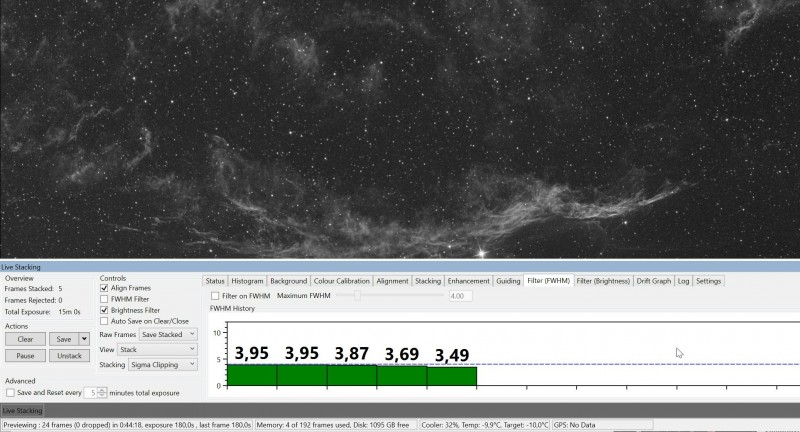Click the Cooler temperature status entry
This screenshot has height=432, width=800.
[484, 425]
